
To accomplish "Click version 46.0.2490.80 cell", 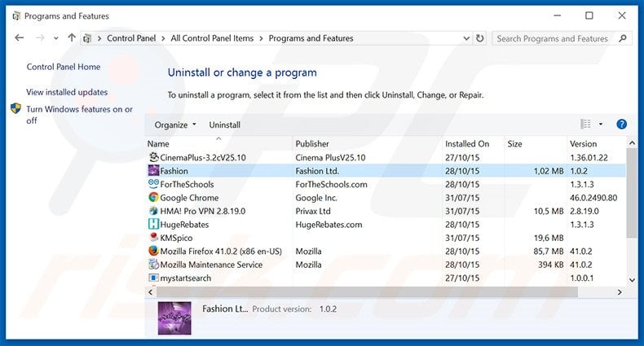I will pos(593,198).
